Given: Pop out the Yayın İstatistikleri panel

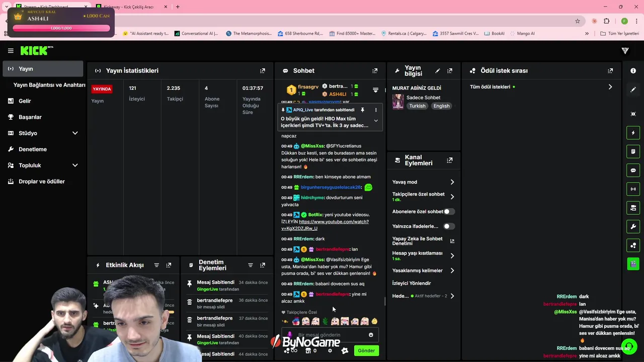Looking at the screenshot, I should pyautogui.click(x=262, y=71).
